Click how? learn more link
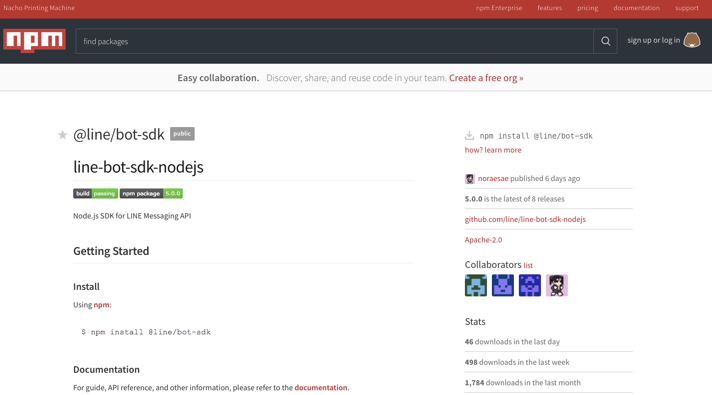712x395 pixels. (493, 150)
